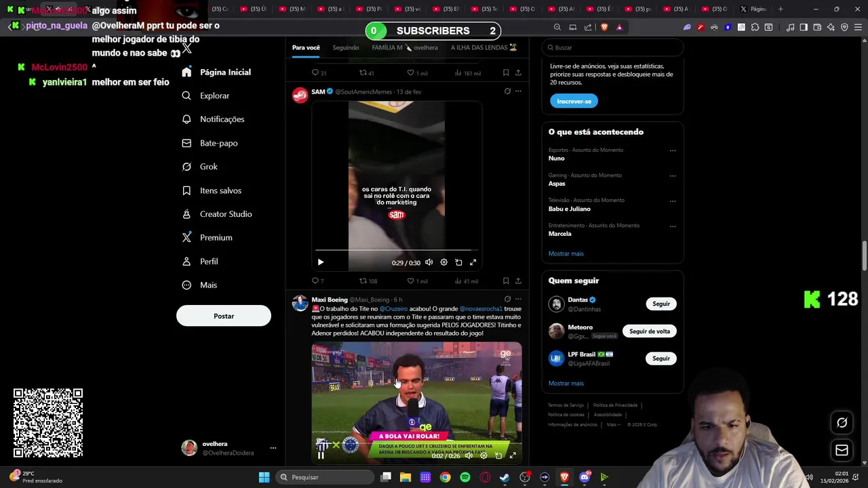The width and height of the screenshot is (868, 488).
Task: Click Grok icon on SAM post
Action: [x=507, y=91]
